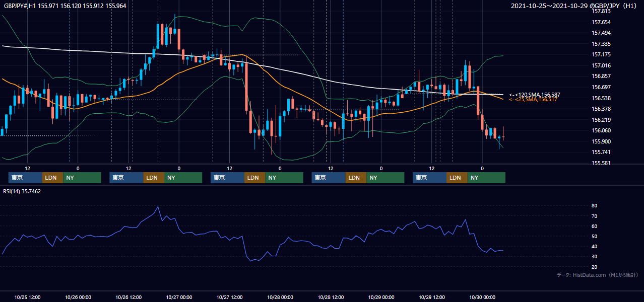
Task: Select the NY session block for October 25
Action: pos(82,178)
